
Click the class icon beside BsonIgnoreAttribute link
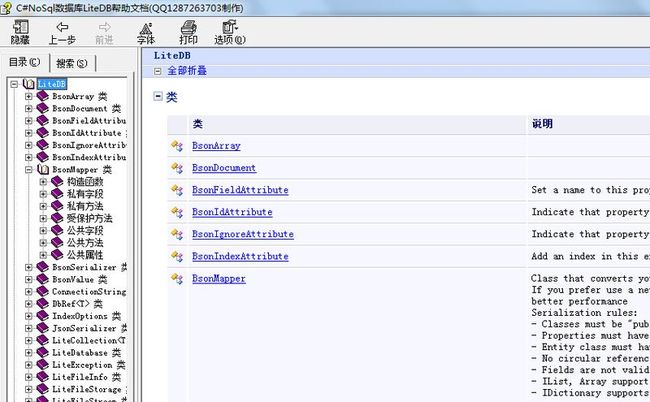coord(177,234)
